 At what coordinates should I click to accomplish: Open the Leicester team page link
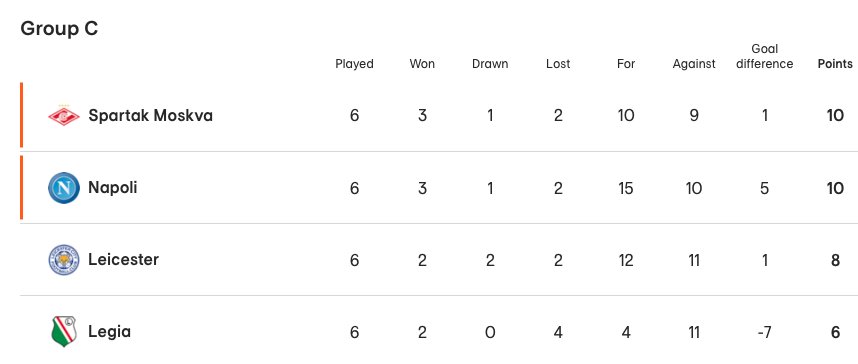tap(124, 259)
